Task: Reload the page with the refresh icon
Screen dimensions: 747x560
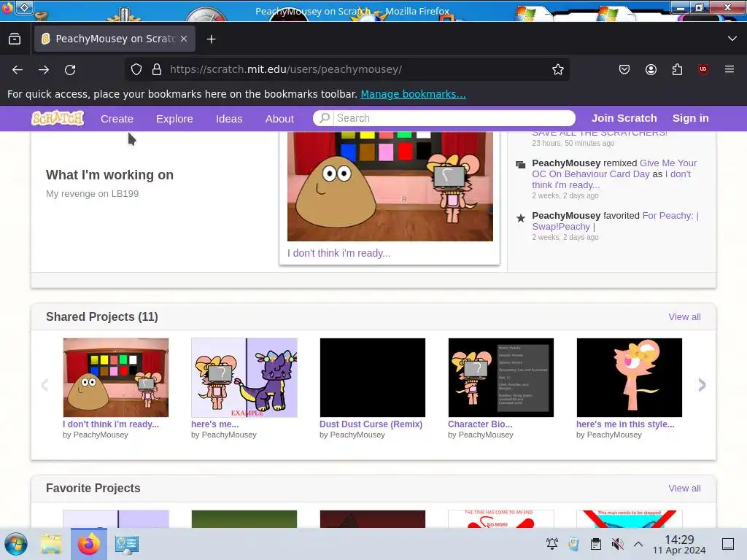Action: pos(70,69)
